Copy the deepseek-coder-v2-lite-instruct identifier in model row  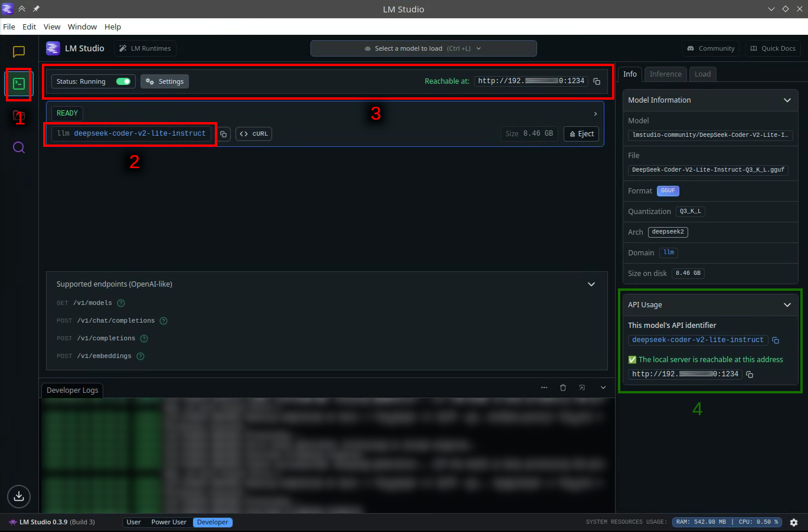[224, 134]
